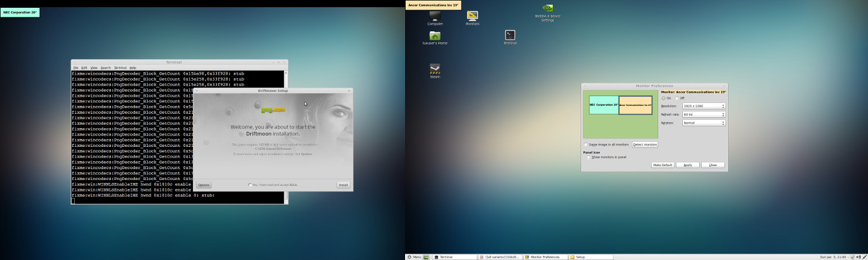Open the Resolution dropdown showing 1920 x 1080

click(703, 106)
